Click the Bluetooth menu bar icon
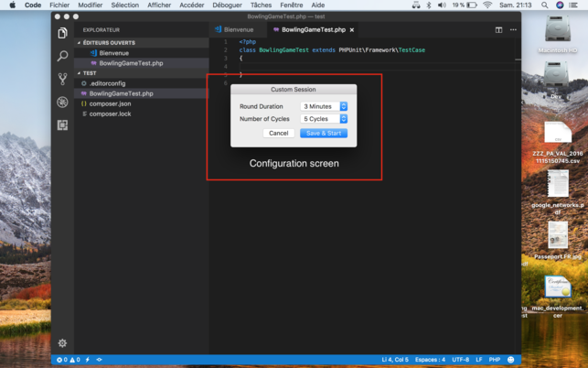Image resolution: width=588 pixels, height=368 pixels. point(429,5)
